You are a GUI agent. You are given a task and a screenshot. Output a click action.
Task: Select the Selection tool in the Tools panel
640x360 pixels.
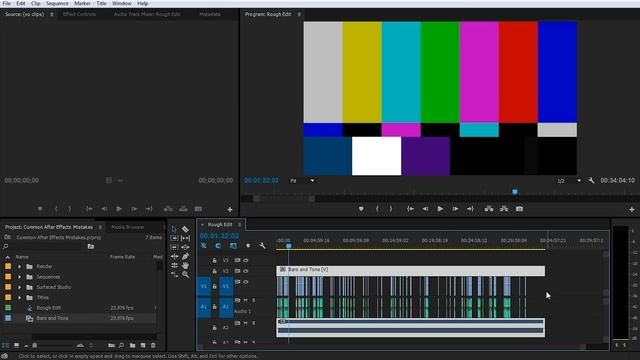[x=174, y=229]
